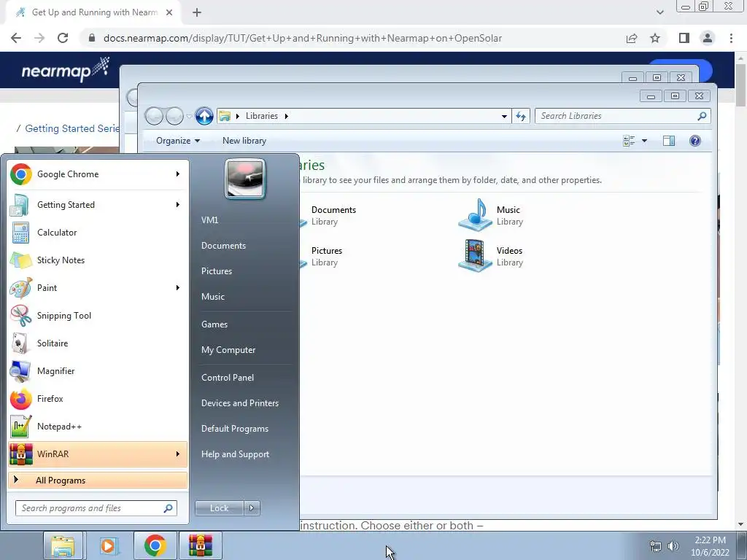Open Music from Start menu right pane
The height and width of the screenshot is (560, 747).
(213, 297)
